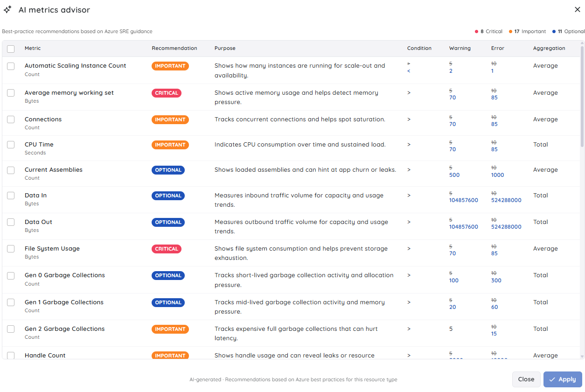Click warning value 2 for Automatic Scaling Instance Count

tap(451, 71)
